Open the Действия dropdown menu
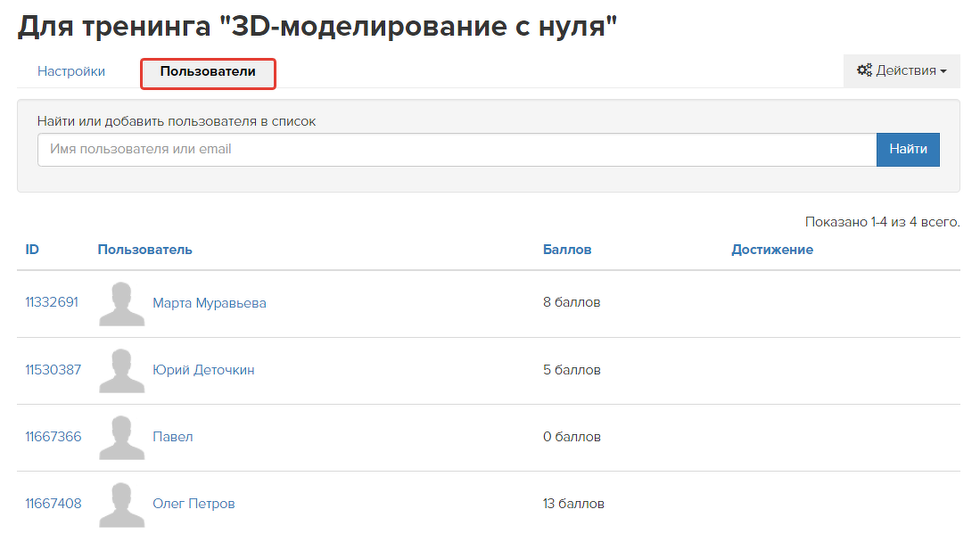980x534 pixels. (x=902, y=70)
